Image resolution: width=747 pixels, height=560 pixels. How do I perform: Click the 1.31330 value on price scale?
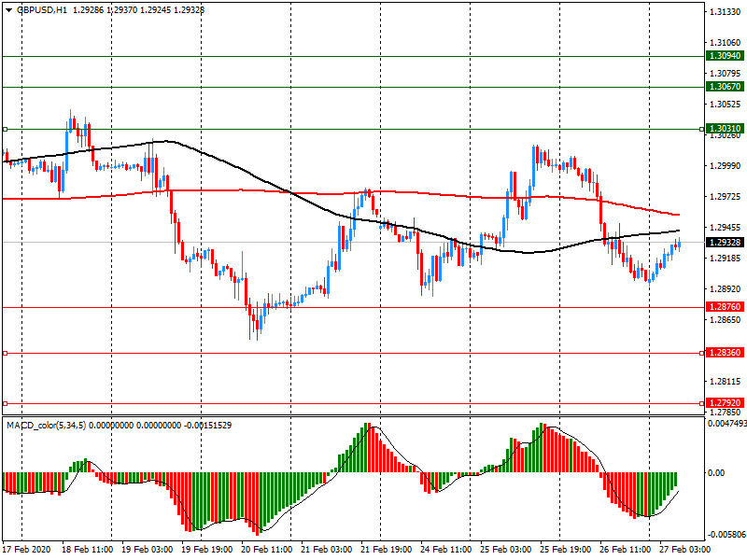point(725,12)
